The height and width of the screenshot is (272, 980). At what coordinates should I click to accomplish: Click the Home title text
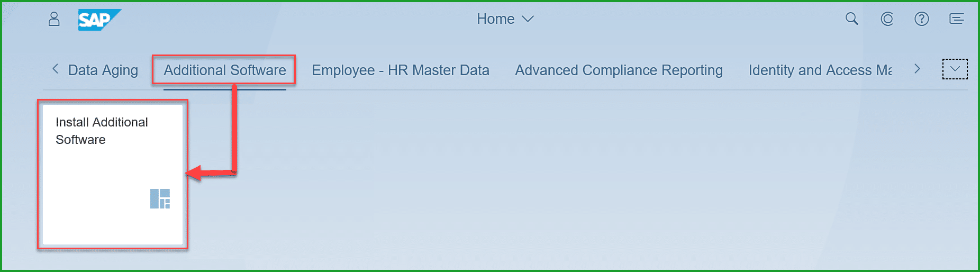[495, 19]
